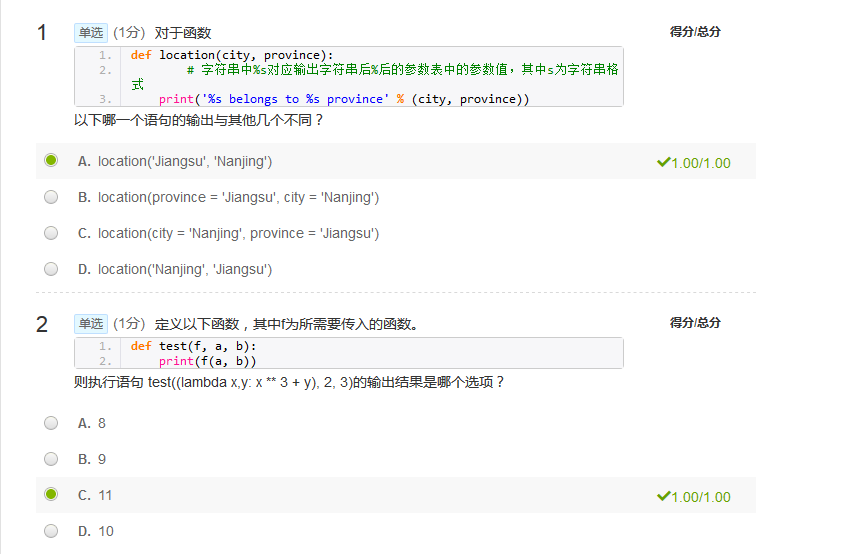
Task: Pick option C city = 'Nanjing' radio button
Action: (51, 233)
